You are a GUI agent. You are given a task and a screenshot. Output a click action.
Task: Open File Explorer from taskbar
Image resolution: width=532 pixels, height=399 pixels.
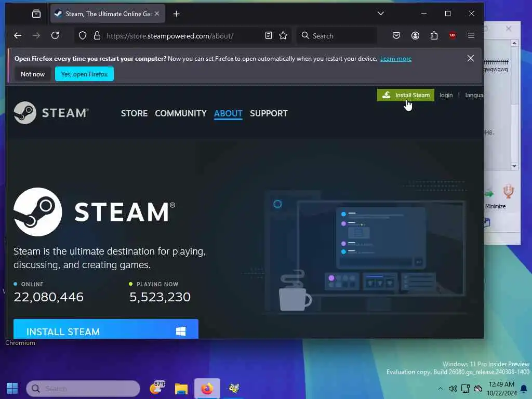point(181,389)
